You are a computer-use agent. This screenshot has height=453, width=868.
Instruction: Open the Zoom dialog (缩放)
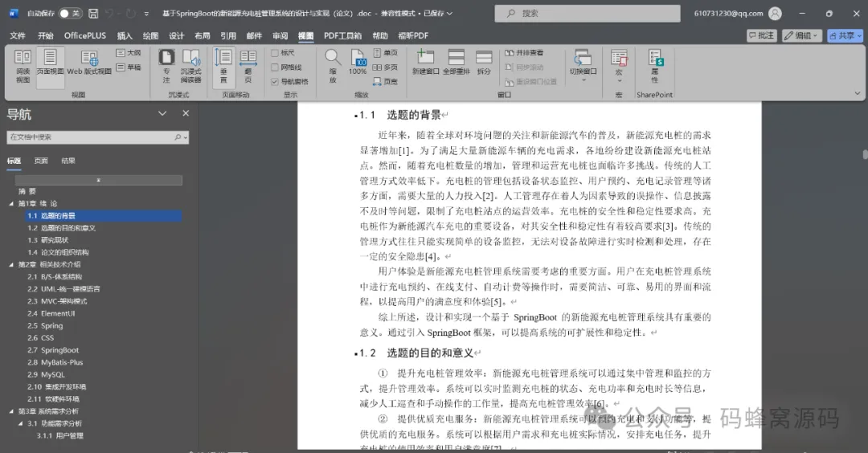pyautogui.click(x=333, y=67)
